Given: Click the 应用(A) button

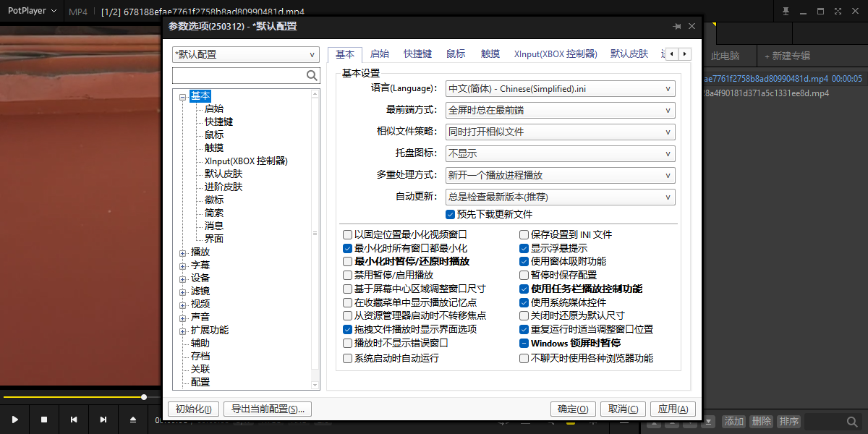Looking at the screenshot, I should [x=673, y=409].
